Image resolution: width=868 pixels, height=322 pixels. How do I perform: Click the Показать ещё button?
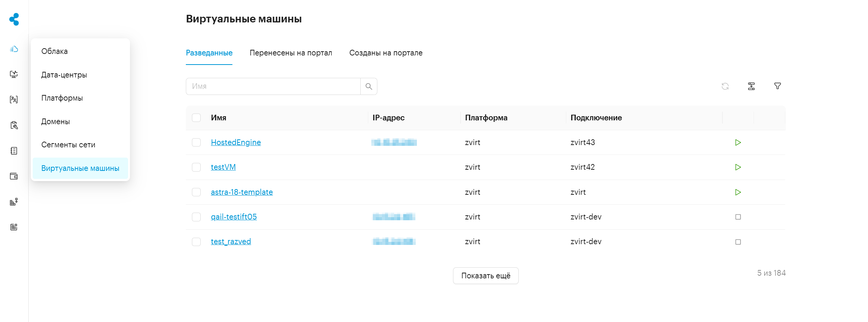pyautogui.click(x=486, y=276)
